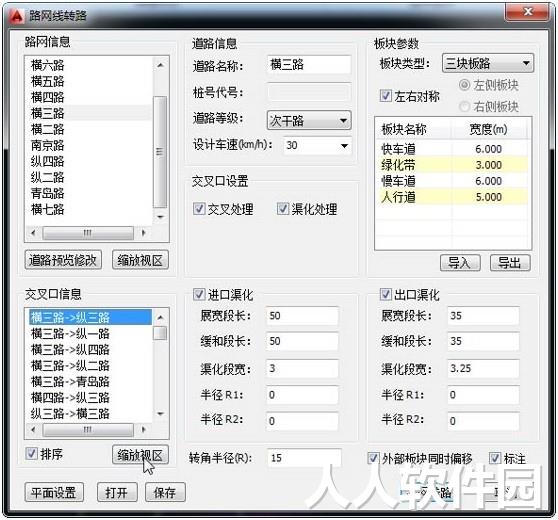558x520 pixels.
Task: Toggle the 渠化处理 checkbox
Action: 283,209
